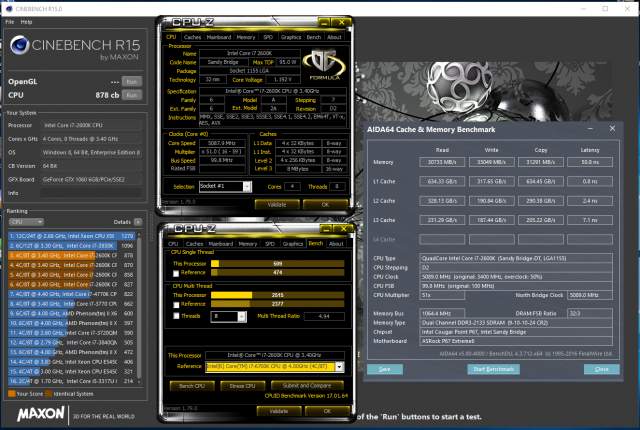Image resolution: width=640 pixels, height=430 pixels.
Task: Select ranking row 16 Core i5-3317U 214
Action: point(72,381)
